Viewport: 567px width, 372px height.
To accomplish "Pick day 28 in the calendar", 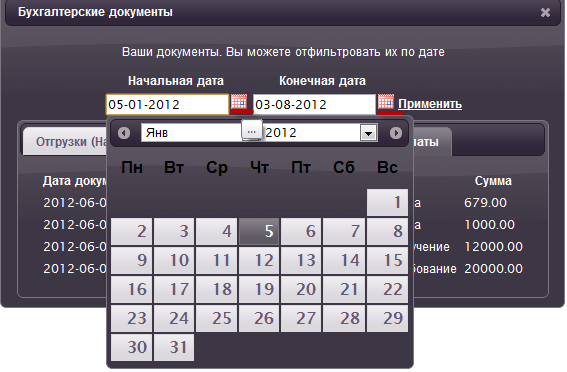I will point(344,318).
